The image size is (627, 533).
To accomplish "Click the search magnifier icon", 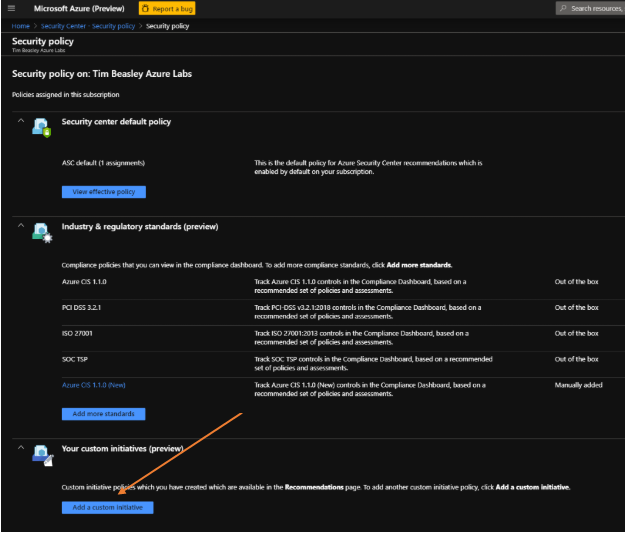I will pyautogui.click(x=563, y=8).
